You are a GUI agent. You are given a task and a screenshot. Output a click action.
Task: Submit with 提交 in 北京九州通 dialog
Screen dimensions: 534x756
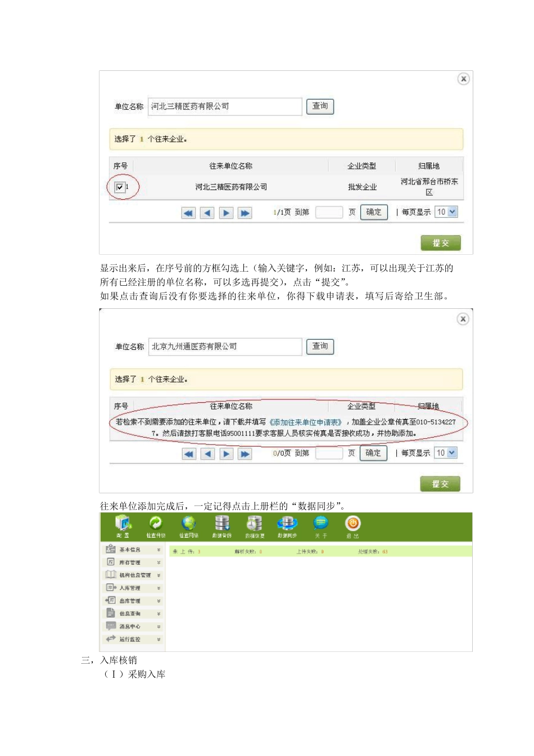(x=440, y=484)
